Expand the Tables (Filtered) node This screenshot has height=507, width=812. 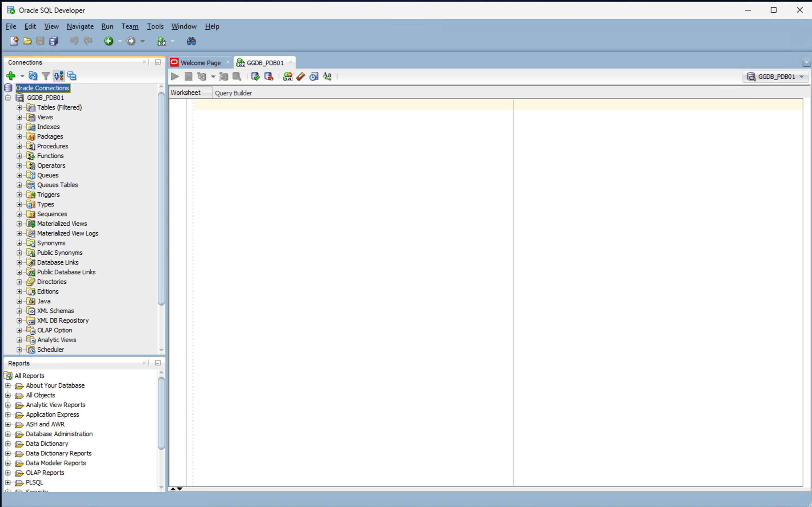[x=19, y=107]
